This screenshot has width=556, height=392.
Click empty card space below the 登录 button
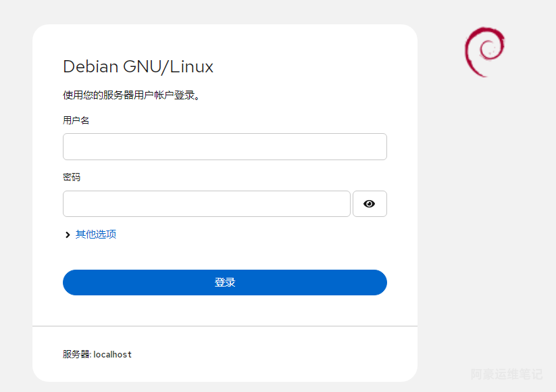pos(224,310)
